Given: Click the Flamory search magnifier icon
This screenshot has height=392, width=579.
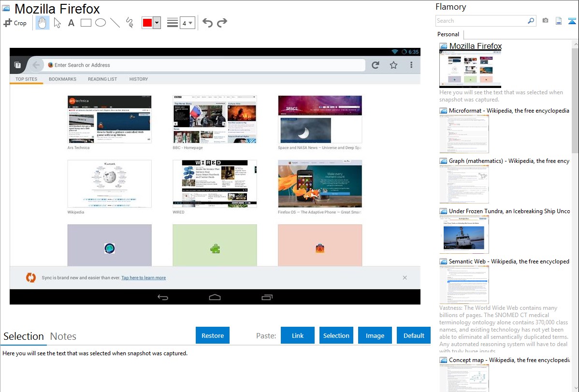Looking at the screenshot, I should tap(531, 21).
